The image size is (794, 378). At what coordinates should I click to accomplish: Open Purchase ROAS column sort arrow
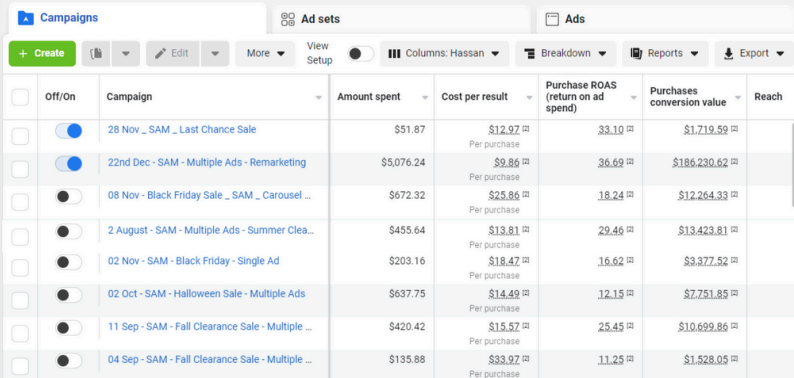click(633, 97)
